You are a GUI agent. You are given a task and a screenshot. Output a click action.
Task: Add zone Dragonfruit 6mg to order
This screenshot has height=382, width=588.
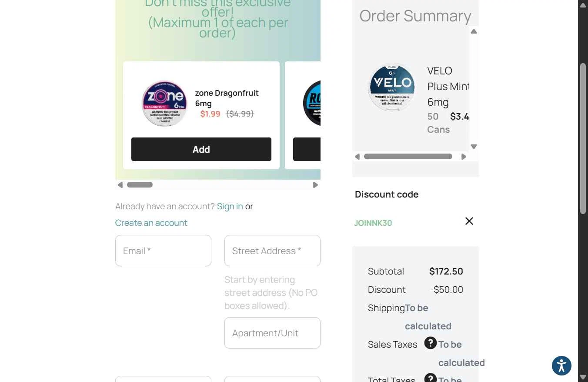click(x=201, y=149)
